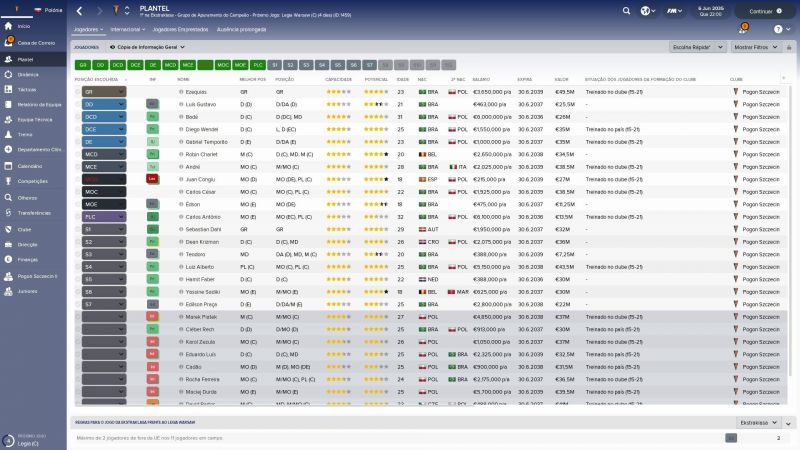Click the Tácticas sidebar icon
800x450 pixels.
coord(8,89)
